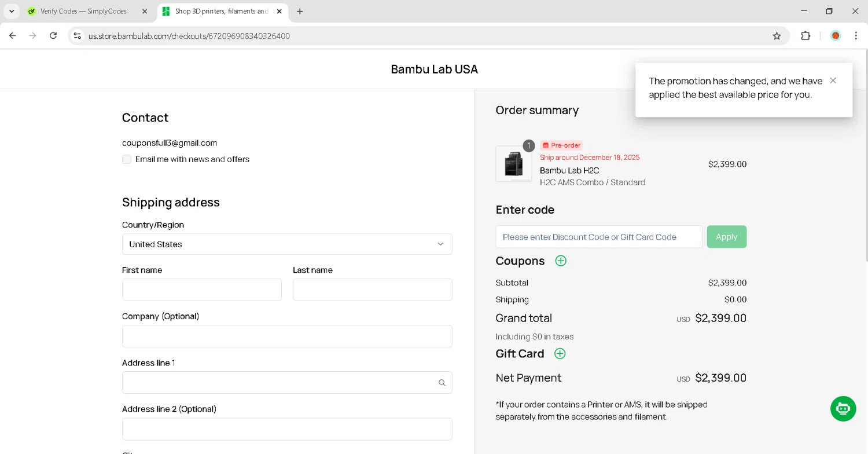Image resolution: width=868 pixels, height=454 pixels.
Task: Add a gift card with the plus icon
Action: click(560, 353)
